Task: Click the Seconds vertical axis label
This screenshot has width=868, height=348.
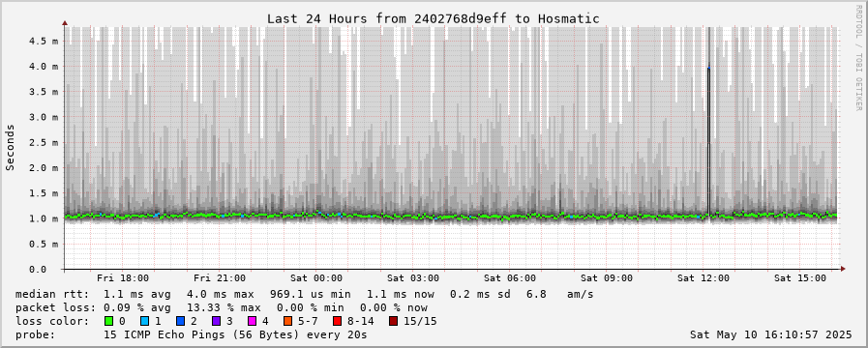Action: [10, 147]
